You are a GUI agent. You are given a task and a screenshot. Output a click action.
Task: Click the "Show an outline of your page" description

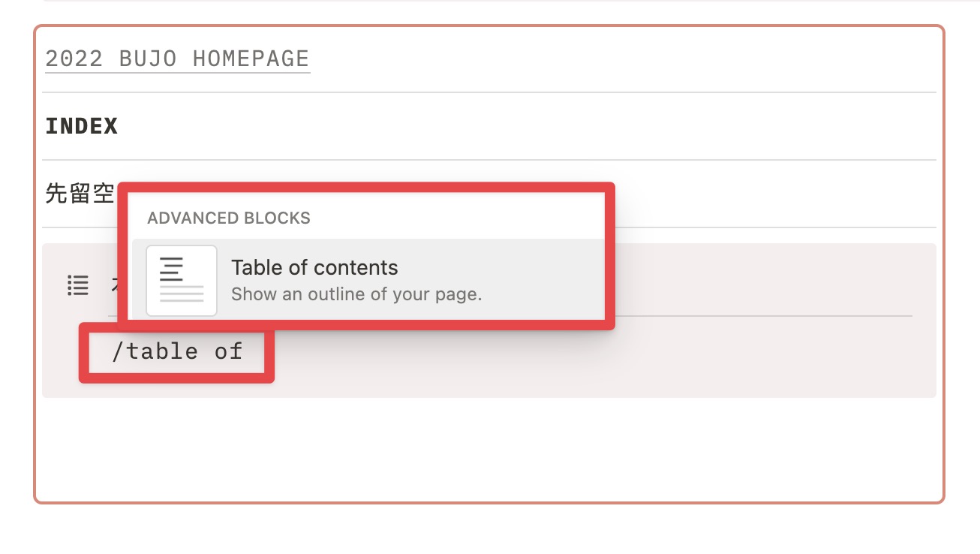point(356,294)
